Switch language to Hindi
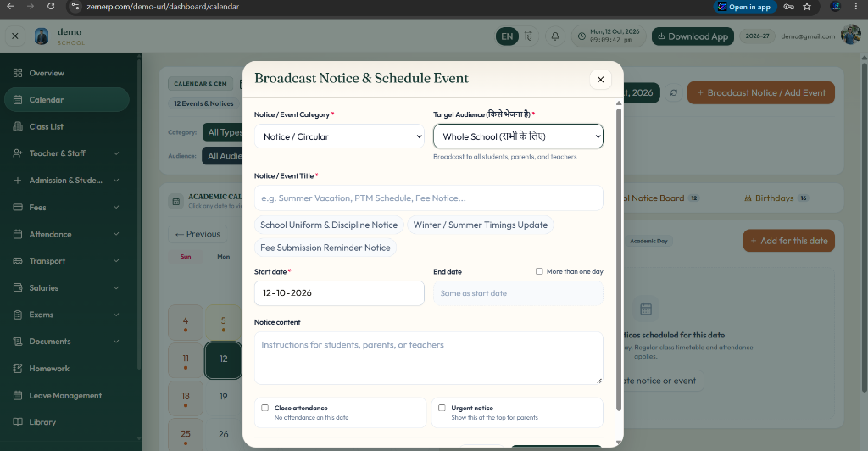This screenshot has height=451, width=868. [528, 36]
